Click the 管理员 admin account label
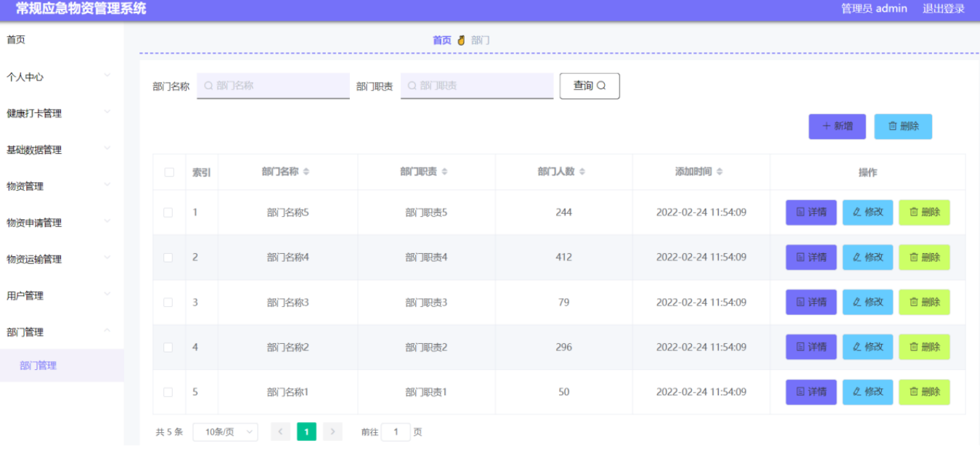 click(x=874, y=9)
